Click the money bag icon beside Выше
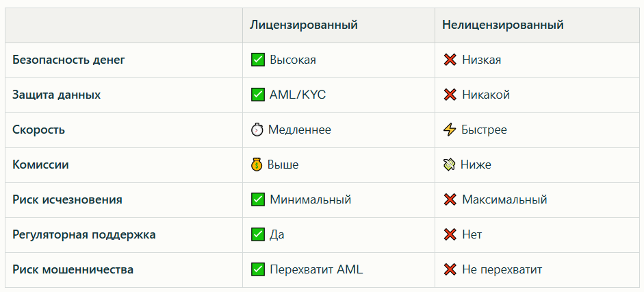Screen dimensions: 644x292 point(257,165)
